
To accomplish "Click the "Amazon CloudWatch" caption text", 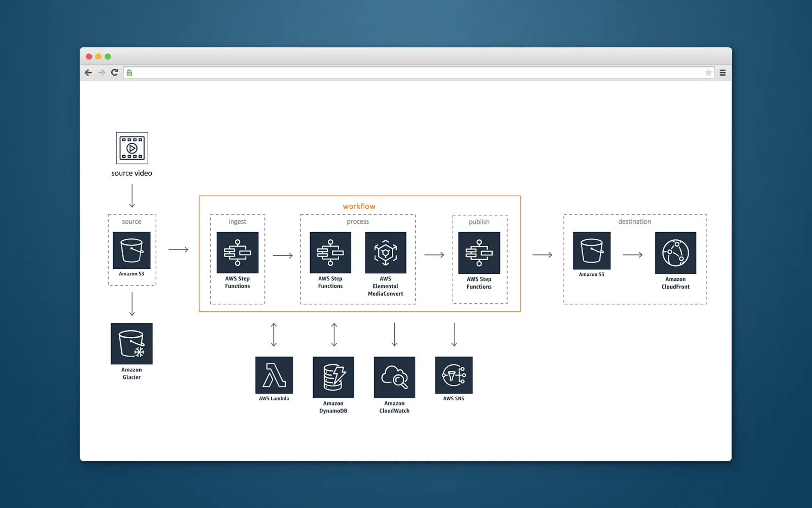I will (394, 407).
